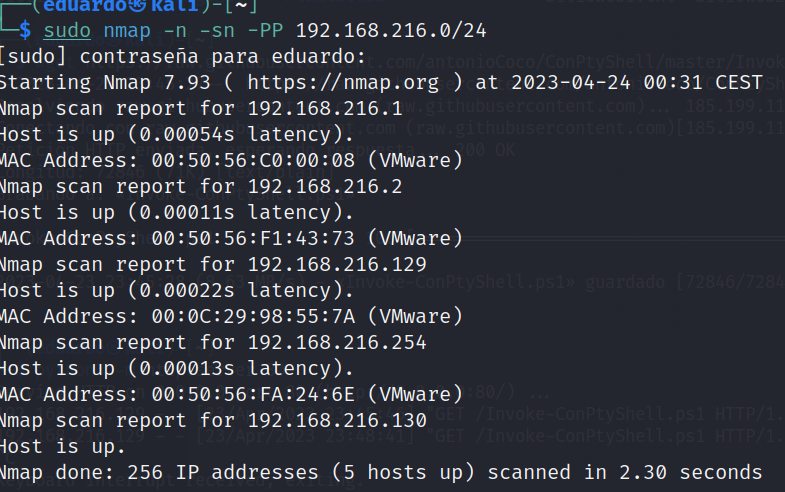Click the Kali skull icon in prompt
Screen dimensions: 785x492
(139, 5)
